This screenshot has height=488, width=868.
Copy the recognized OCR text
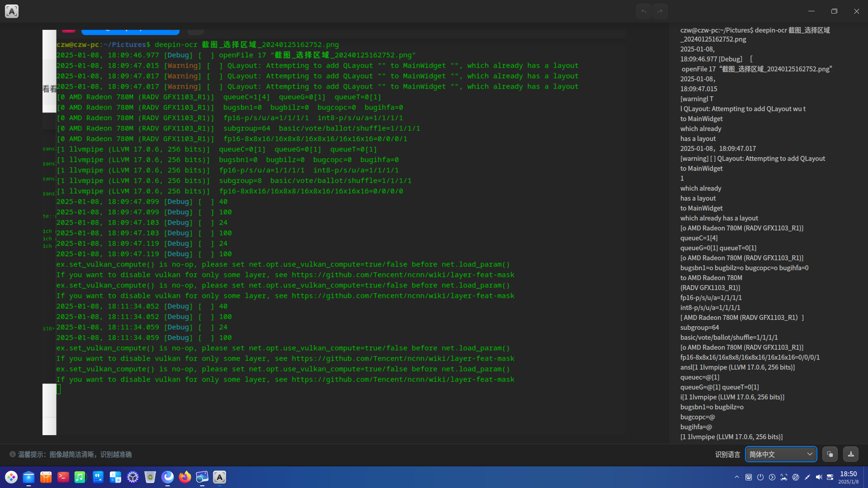point(830,454)
